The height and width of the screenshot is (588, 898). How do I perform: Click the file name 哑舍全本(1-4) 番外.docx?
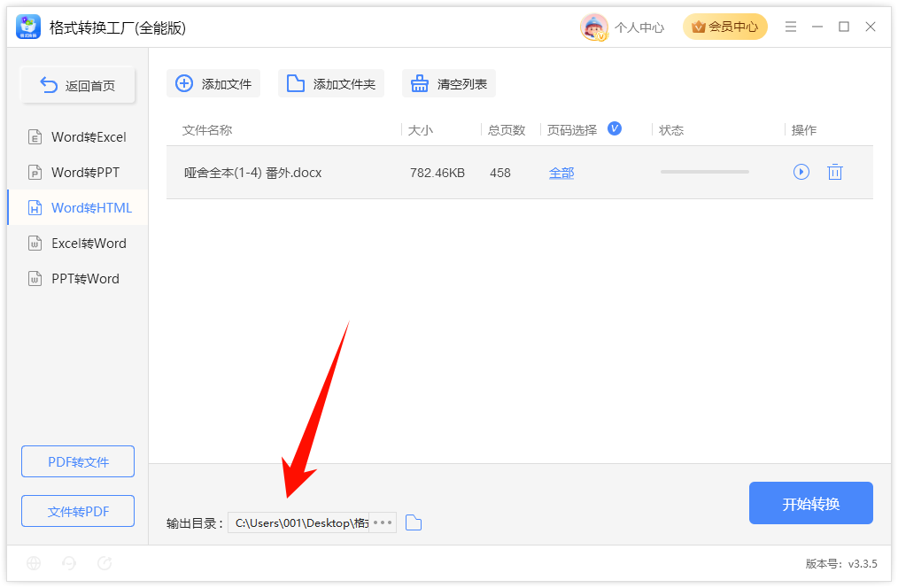(x=252, y=173)
